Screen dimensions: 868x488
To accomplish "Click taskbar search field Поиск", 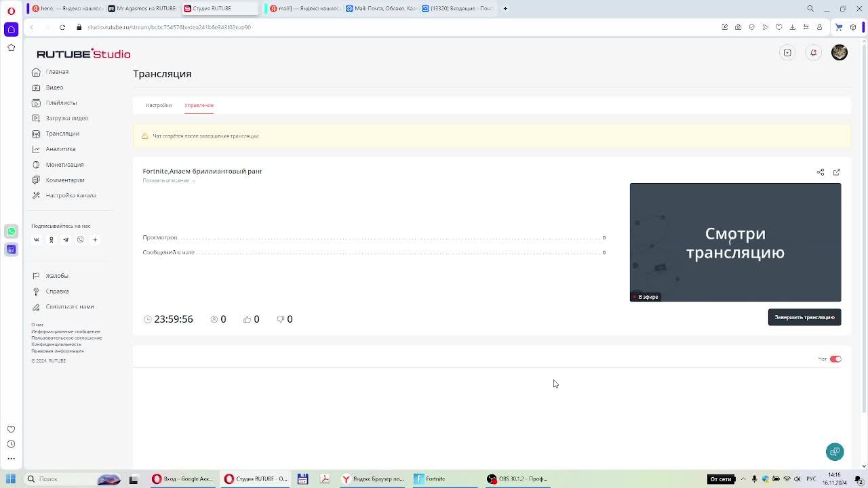I will tap(71, 479).
